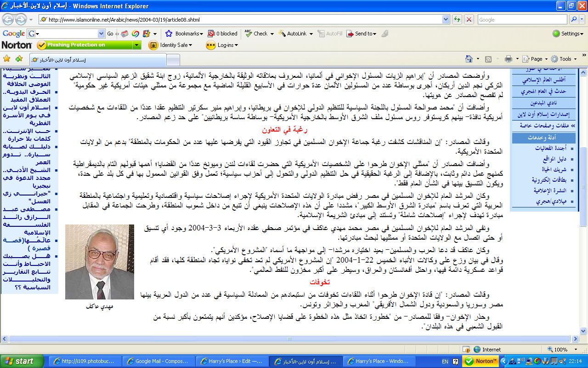Click the Google Bookmarks star icon
The image size is (588, 368).
coord(169,34)
